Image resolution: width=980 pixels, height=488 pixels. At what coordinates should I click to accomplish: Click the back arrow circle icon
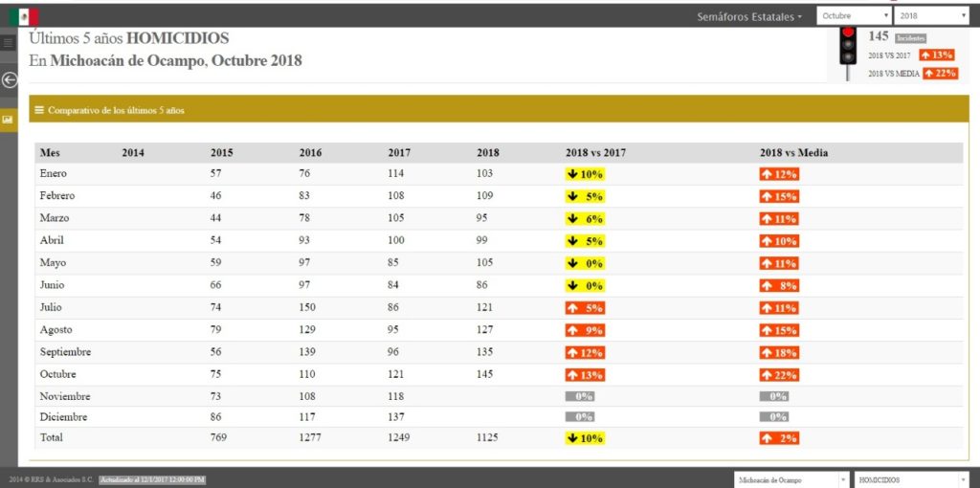tap(10, 80)
